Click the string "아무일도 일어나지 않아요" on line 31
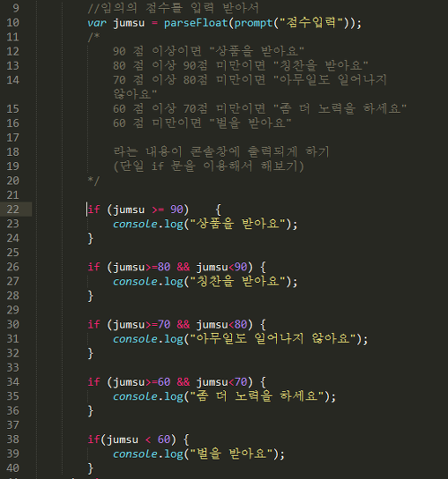 272,338
